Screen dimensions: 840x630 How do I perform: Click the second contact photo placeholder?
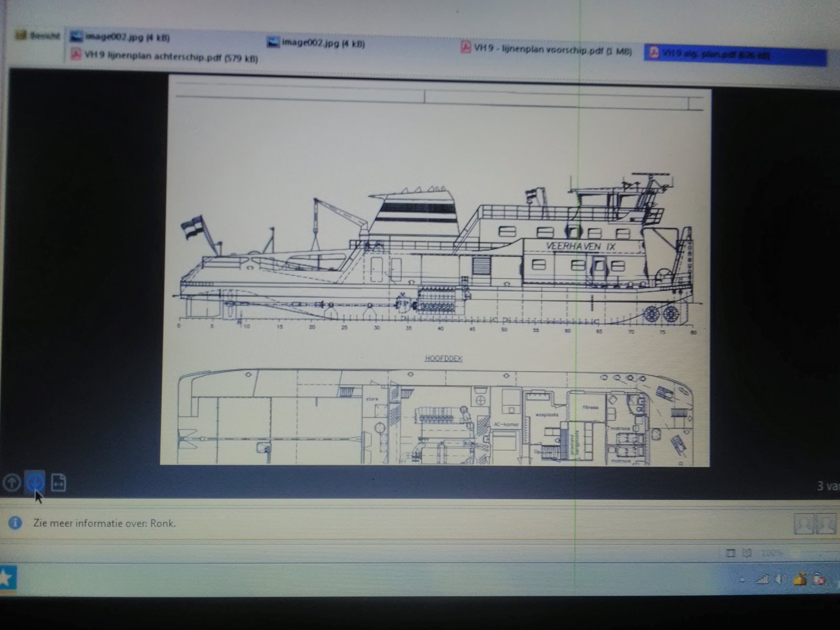coord(825,523)
